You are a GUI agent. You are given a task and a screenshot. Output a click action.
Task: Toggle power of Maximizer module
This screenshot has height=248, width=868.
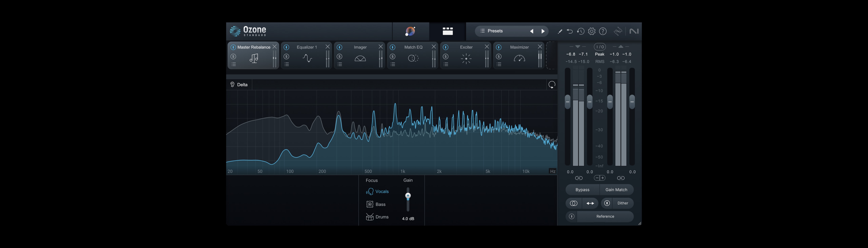(499, 47)
